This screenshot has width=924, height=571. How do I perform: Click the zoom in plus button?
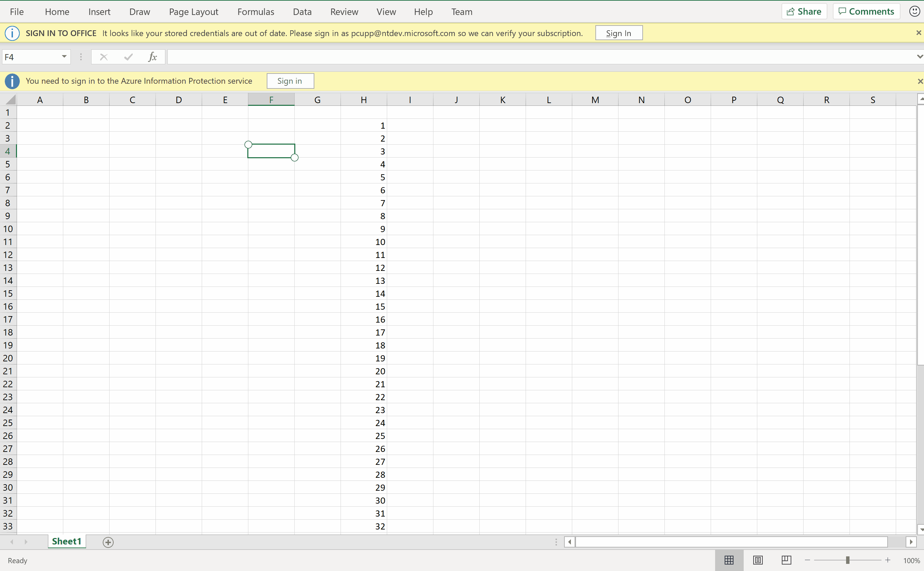pyautogui.click(x=888, y=560)
